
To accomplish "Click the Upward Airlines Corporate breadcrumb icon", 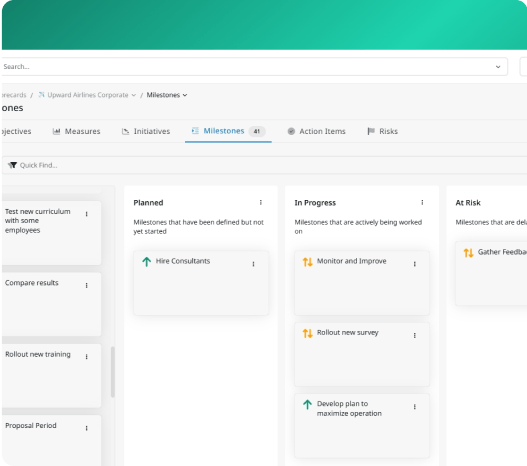I will pos(41,95).
